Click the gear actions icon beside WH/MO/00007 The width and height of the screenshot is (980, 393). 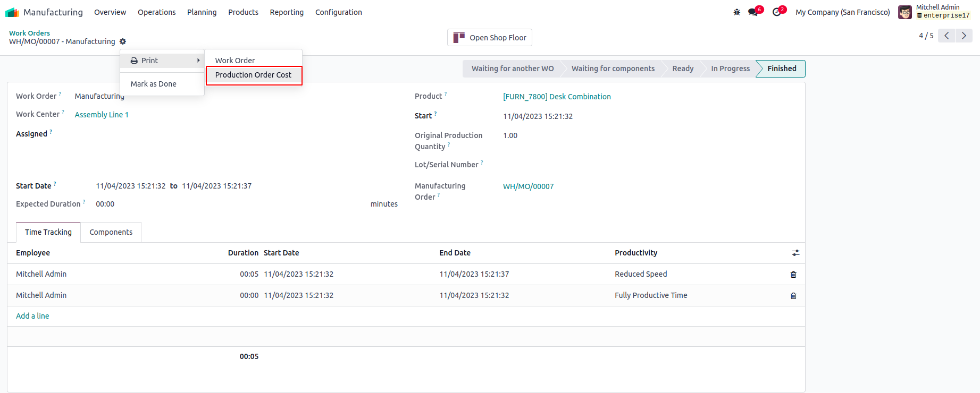tap(123, 41)
